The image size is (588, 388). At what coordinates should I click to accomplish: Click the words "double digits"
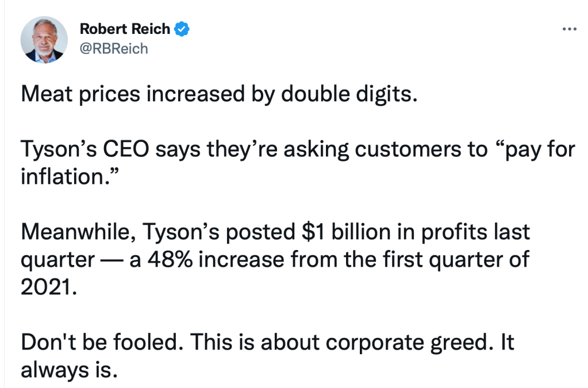pos(346,94)
